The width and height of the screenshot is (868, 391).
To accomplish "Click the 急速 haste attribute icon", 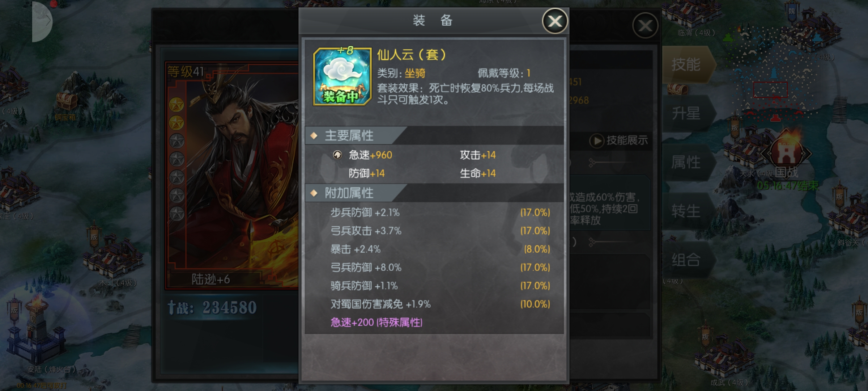I will pyautogui.click(x=337, y=155).
